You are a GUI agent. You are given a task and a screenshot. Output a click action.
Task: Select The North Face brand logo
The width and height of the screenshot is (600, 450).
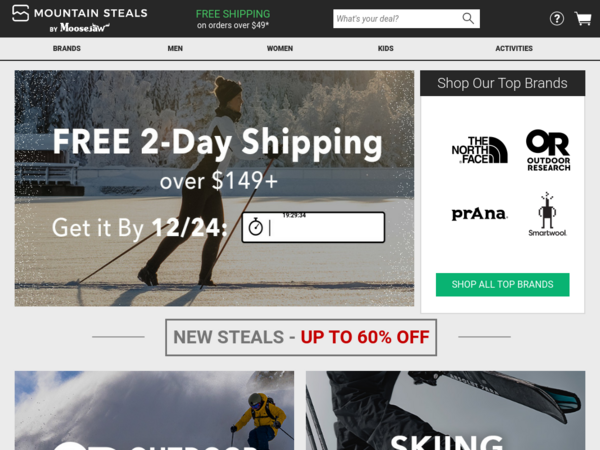coord(479,150)
